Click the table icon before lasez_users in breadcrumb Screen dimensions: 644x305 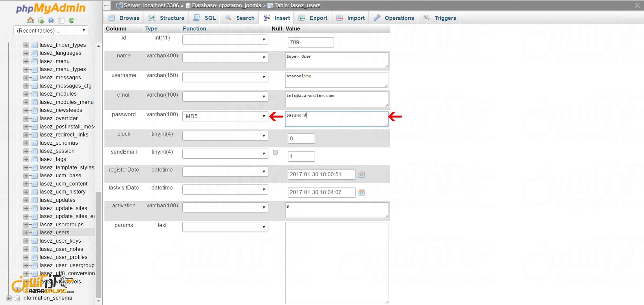coord(270,5)
